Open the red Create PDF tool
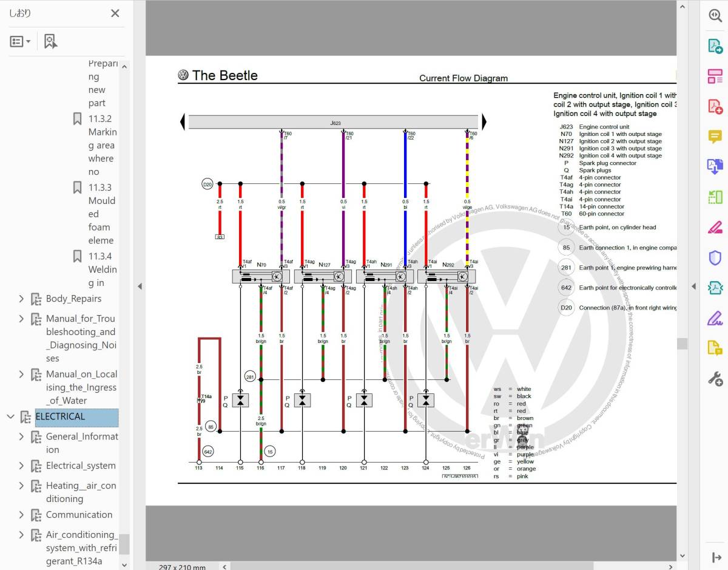 point(715,107)
